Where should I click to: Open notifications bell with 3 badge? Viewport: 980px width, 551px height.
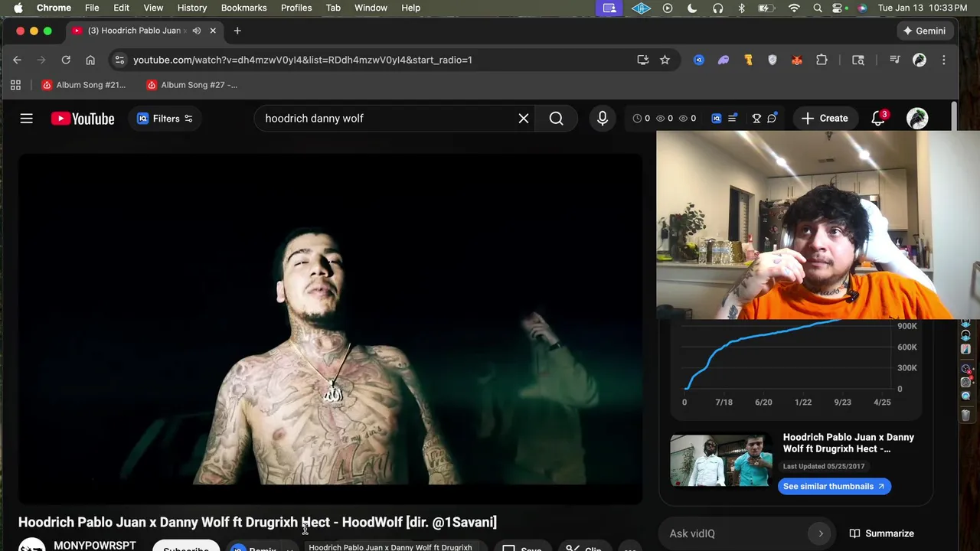pyautogui.click(x=878, y=119)
